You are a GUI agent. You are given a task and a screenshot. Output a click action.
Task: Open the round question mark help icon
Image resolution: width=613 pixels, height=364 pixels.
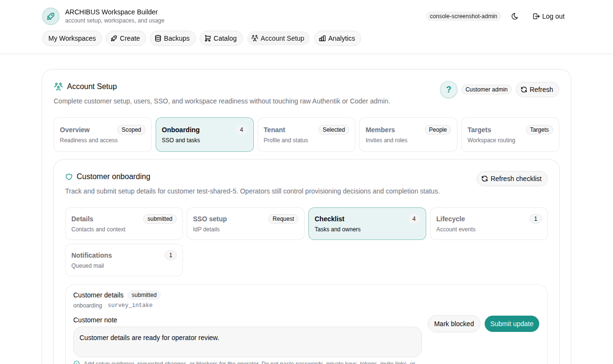click(448, 90)
